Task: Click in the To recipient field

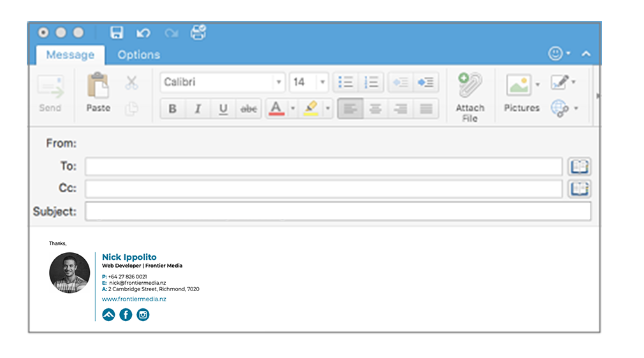Action: click(324, 167)
